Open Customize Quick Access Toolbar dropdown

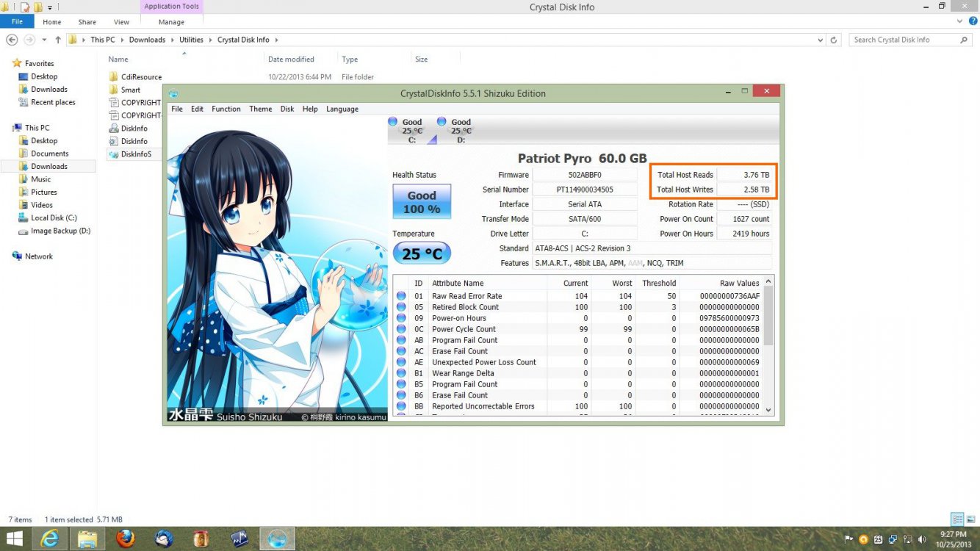click(x=50, y=7)
